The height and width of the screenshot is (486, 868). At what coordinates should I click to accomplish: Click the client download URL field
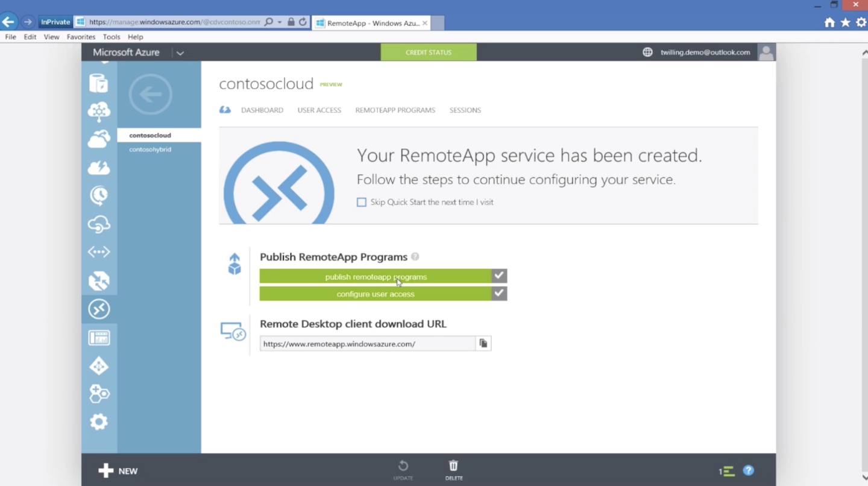(368, 344)
